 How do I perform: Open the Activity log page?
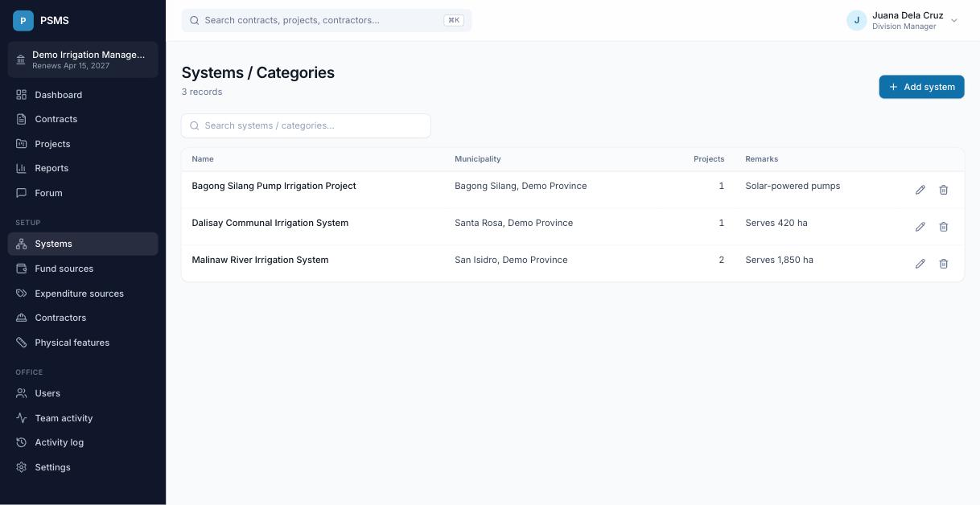click(x=83, y=442)
